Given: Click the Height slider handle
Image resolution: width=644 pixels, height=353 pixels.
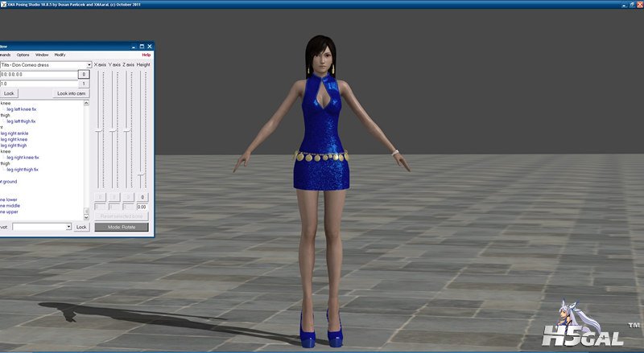Looking at the screenshot, I should click(x=141, y=174).
